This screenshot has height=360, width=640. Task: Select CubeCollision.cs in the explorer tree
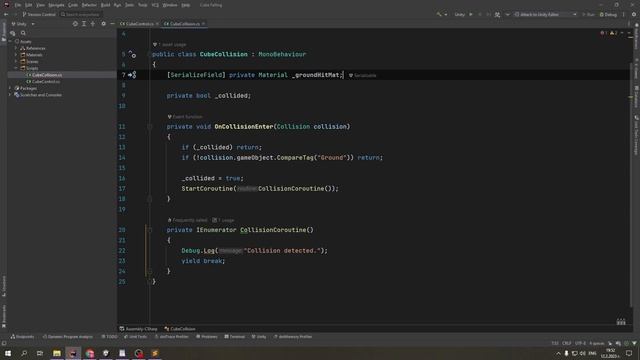click(44, 75)
